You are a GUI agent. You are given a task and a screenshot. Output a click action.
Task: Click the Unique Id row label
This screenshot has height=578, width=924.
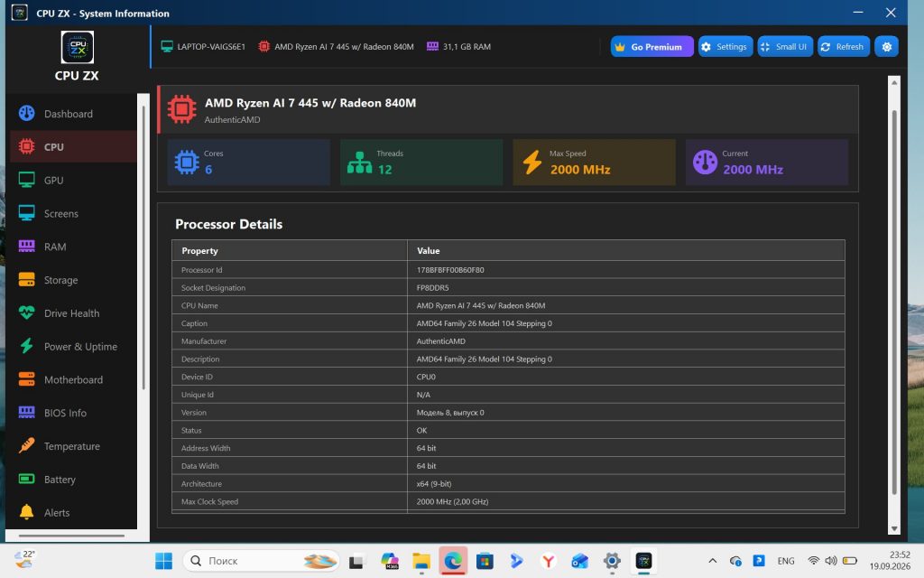pyautogui.click(x=198, y=395)
